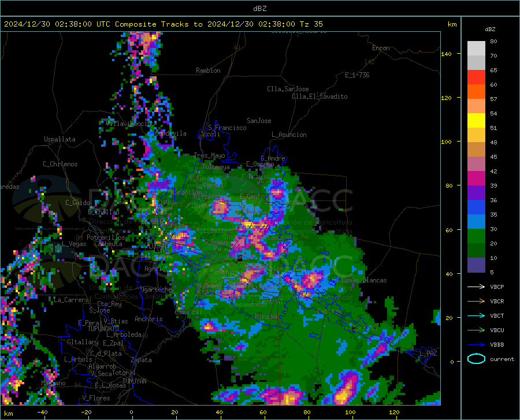Click the VBBB legend label
The image size is (520, 420).
497,345
